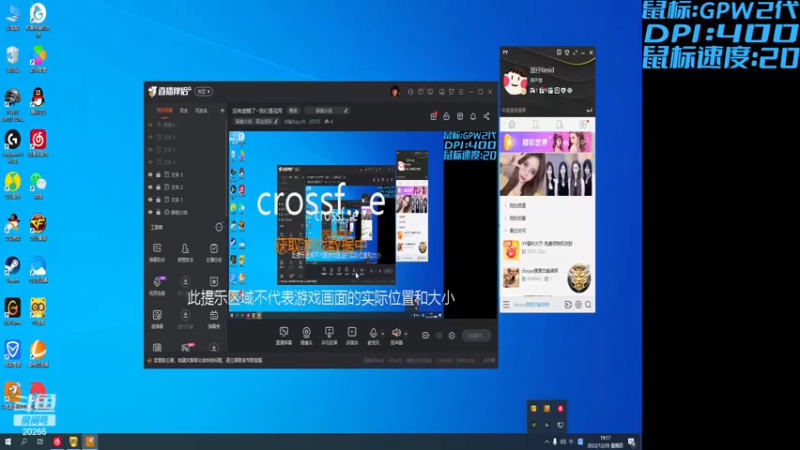The image size is (800, 450).
Task: Hide the 文本2 layer with its eye icon
Action: (150, 187)
